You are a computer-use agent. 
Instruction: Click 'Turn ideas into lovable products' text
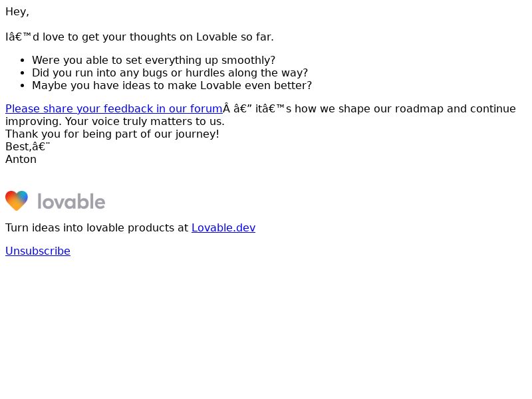click(x=96, y=227)
